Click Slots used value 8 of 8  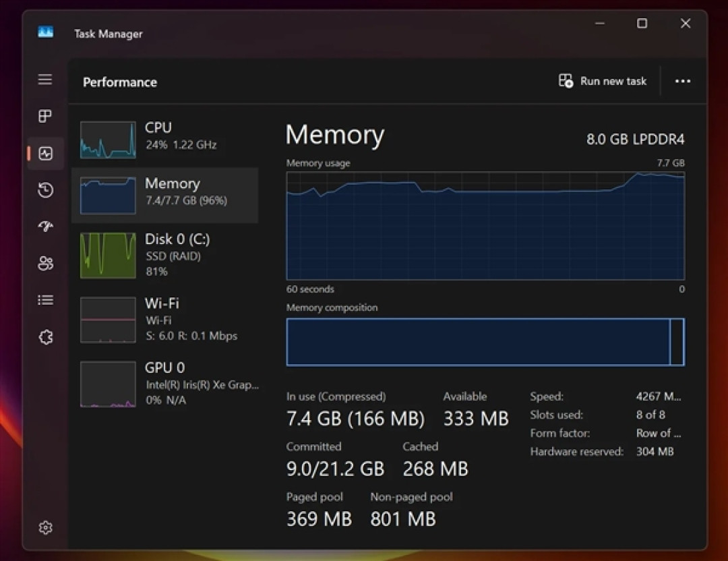tap(650, 415)
